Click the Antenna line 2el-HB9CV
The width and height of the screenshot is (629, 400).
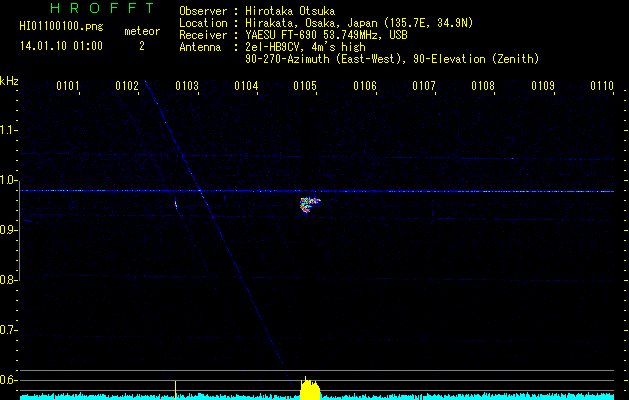[305, 47]
